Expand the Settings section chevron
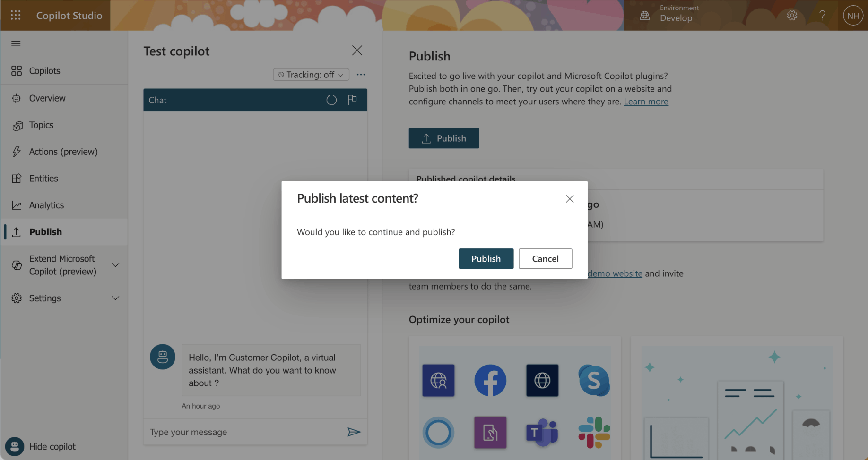 pyautogui.click(x=116, y=298)
